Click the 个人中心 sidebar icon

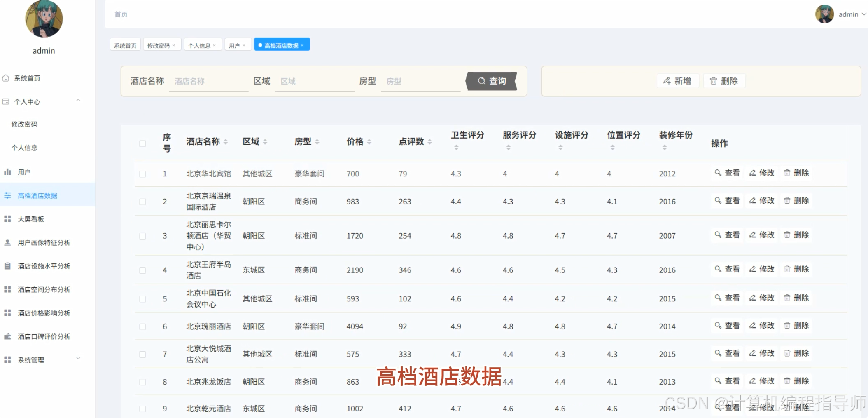pos(6,101)
